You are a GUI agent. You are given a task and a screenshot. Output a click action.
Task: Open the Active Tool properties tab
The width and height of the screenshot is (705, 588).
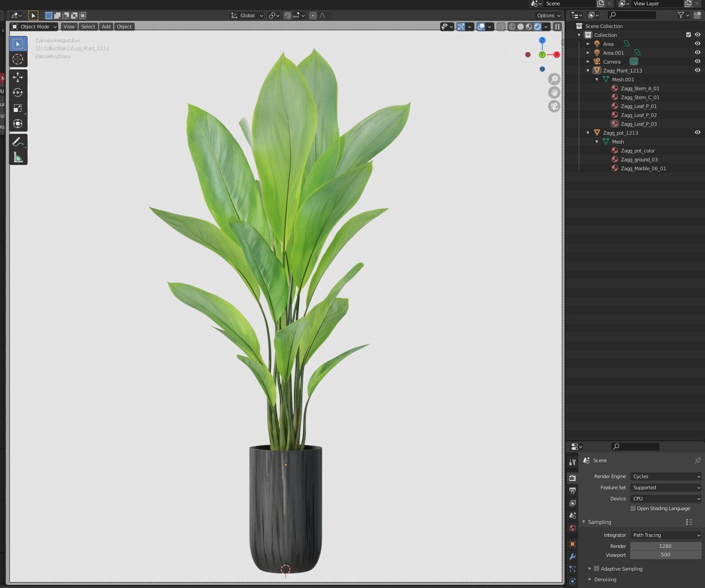pos(573,462)
